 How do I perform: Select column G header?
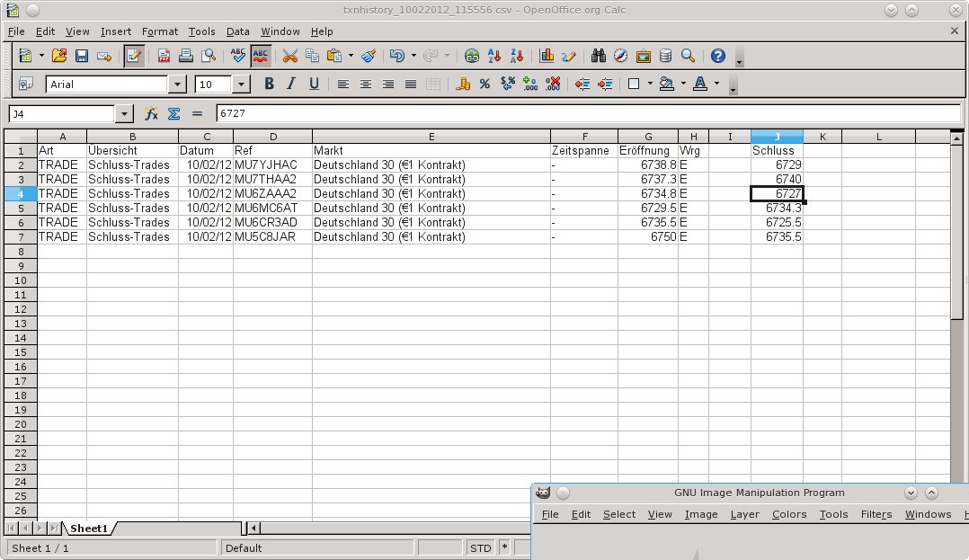(x=647, y=137)
